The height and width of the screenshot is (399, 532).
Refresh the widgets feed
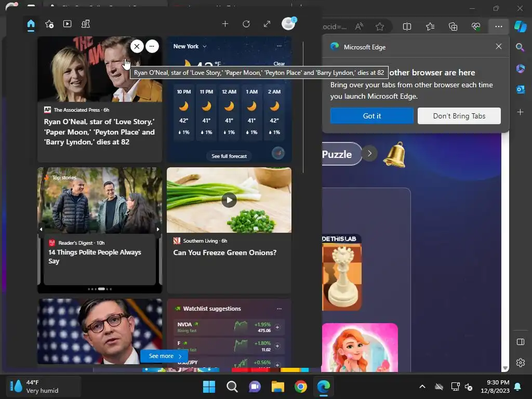pyautogui.click(x=246, y=24)
